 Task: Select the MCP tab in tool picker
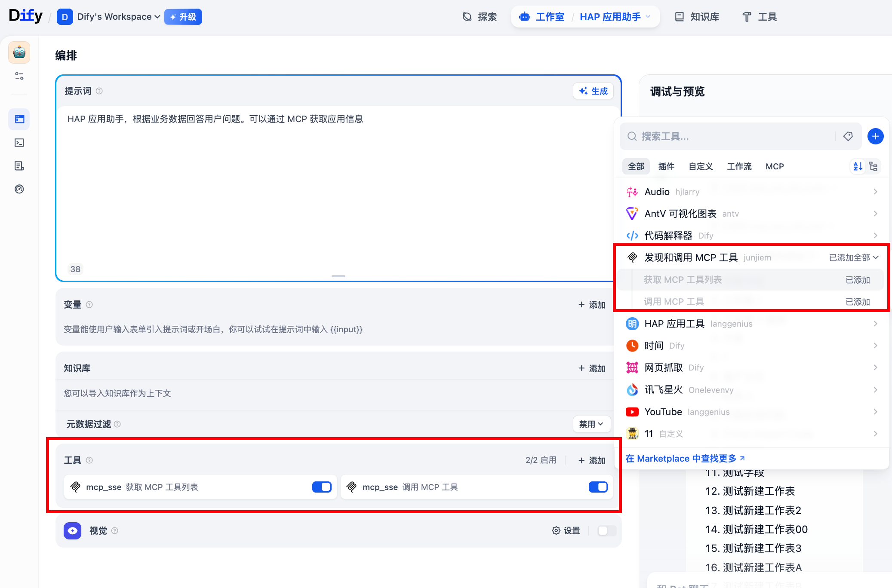coord(775,166)
